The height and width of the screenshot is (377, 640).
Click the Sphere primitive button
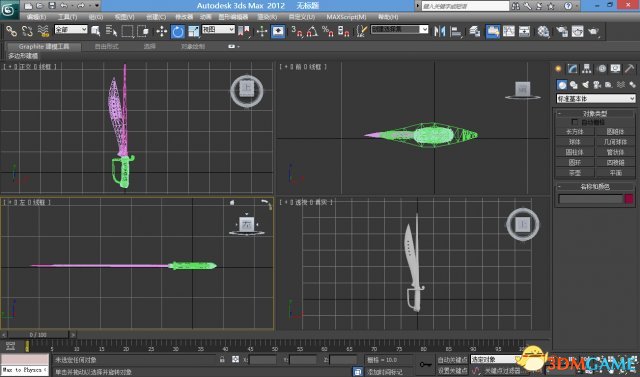click(575, 142)
